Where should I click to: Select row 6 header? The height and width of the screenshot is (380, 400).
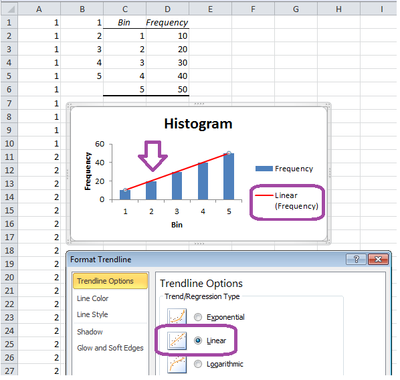tap(9, 89)
